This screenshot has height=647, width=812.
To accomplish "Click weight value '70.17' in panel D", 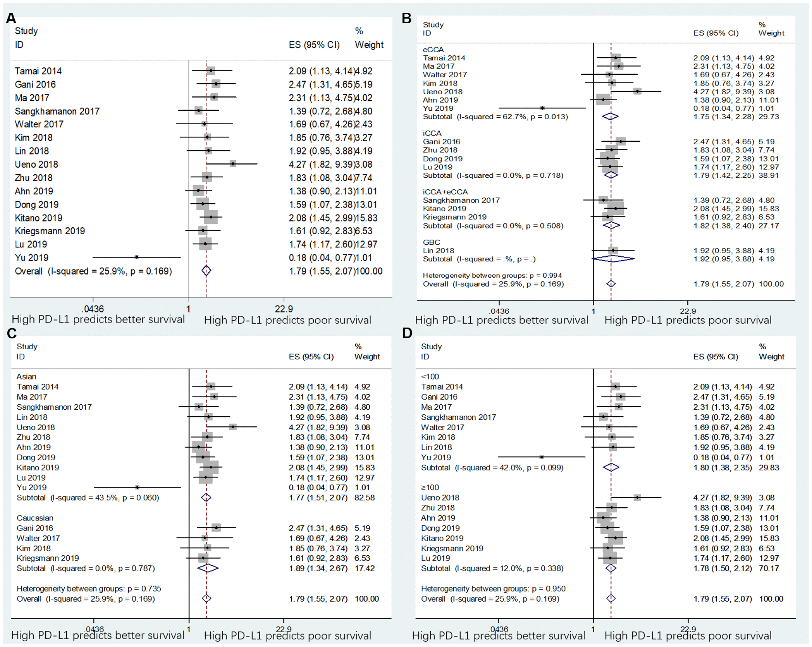I will 769,568.
